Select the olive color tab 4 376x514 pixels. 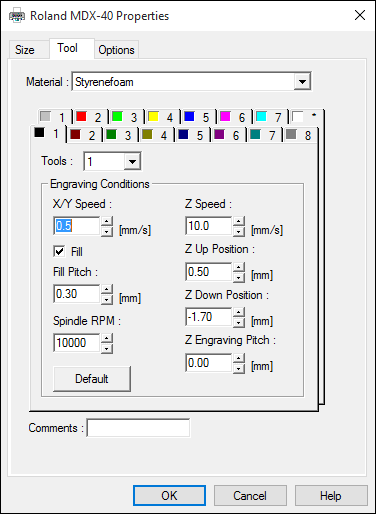(157, 135)
